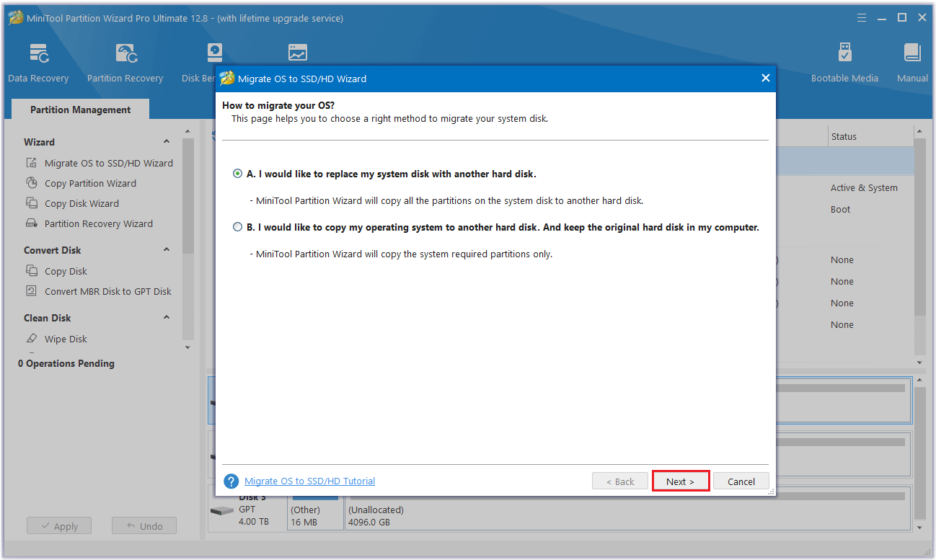936x560 pixels.
Task: Click the Space Analyzer toolbar icon
Action: pyautogui.click(x=298, y=53)
